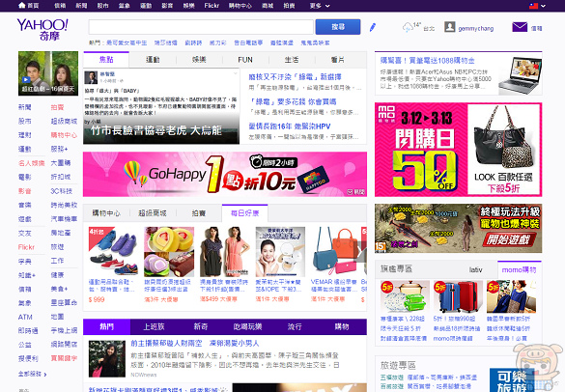
Task: Open gemmychang account link
Action: [475, 28]
